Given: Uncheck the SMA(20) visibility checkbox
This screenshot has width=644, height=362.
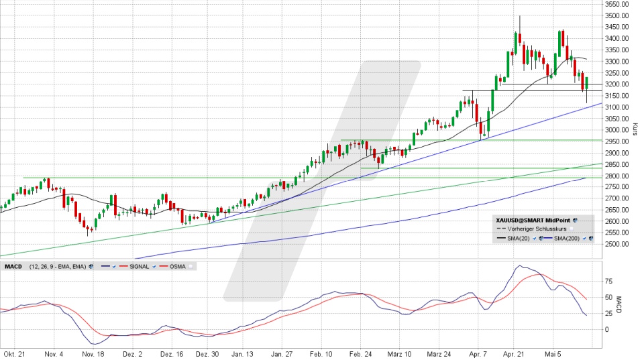Looking at the screenshot, I should point(535,238).
